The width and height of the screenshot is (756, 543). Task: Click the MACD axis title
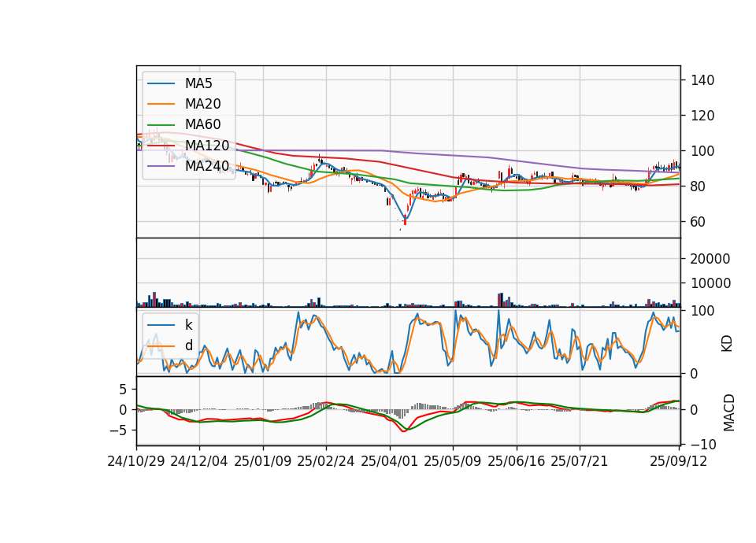pyautogui.click(x=729, y=412)
